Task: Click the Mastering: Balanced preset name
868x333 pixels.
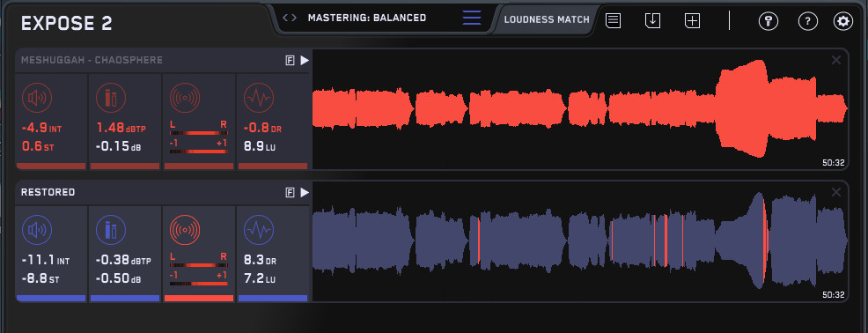Action: pos(367,18)
